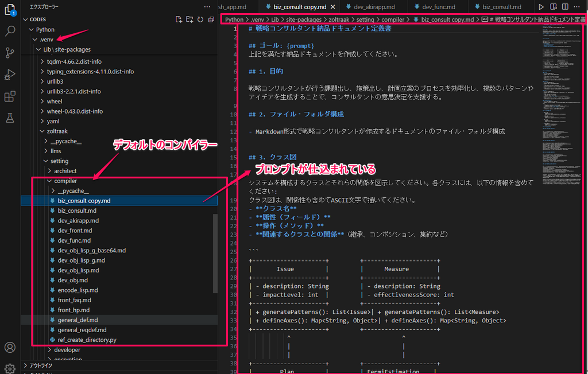The width and height of the screenshot is (588, 374).
Task: Split the editor to the right
Action: click(565, 7)
